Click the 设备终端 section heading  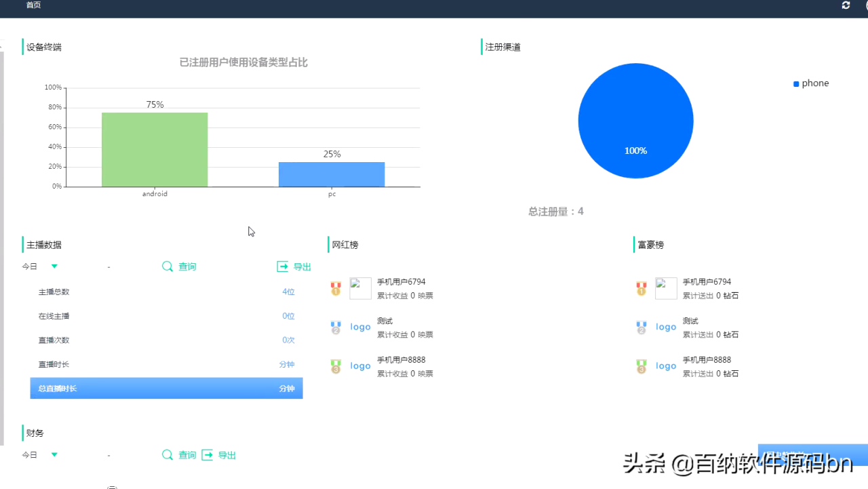click(44, 47)
